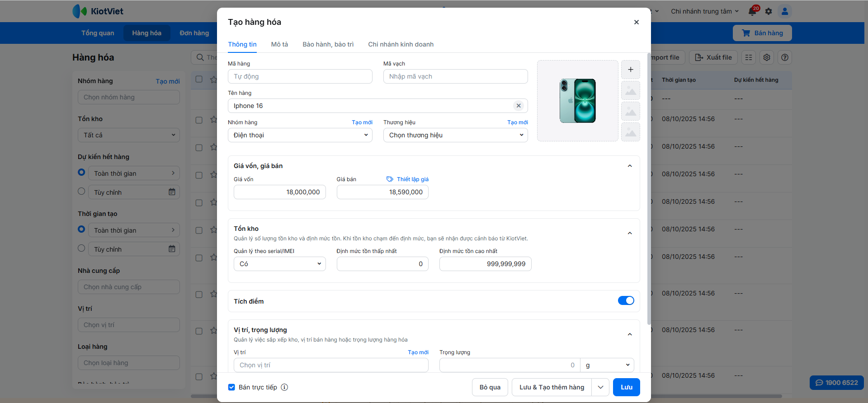Open the Bảo hành, bảo trì tab
868x403 pixels.
328,44
